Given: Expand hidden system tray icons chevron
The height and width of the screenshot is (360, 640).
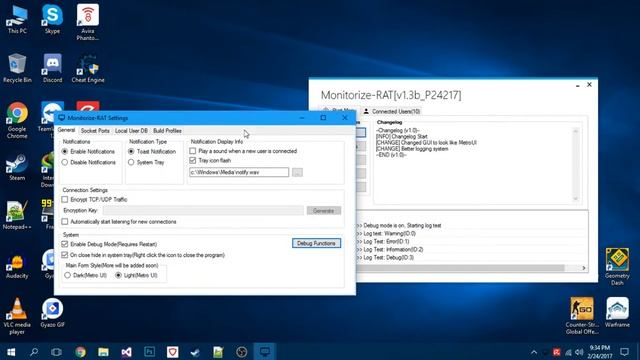Looking at the screenshot, I should [x=534, y=352].
